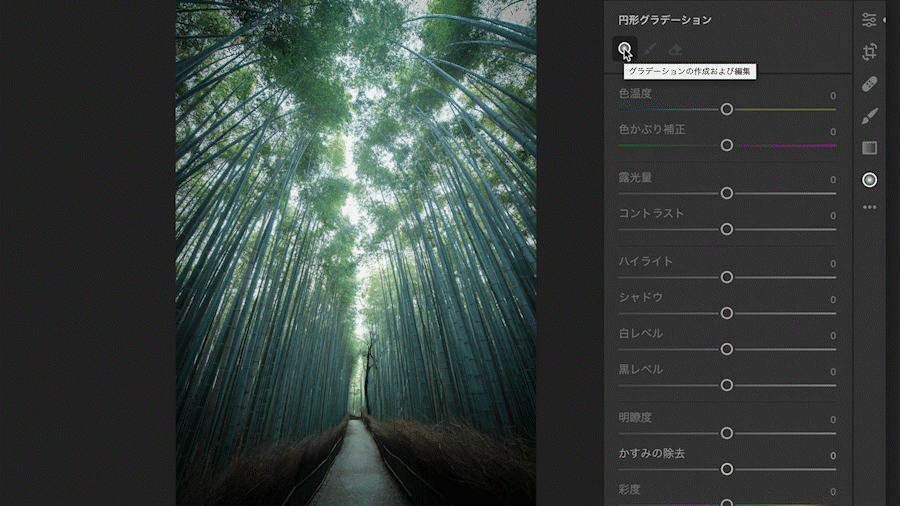Adjust the 白レベル whites slider handle
Viewport: 900px width, 506px height.
point(727,349)
